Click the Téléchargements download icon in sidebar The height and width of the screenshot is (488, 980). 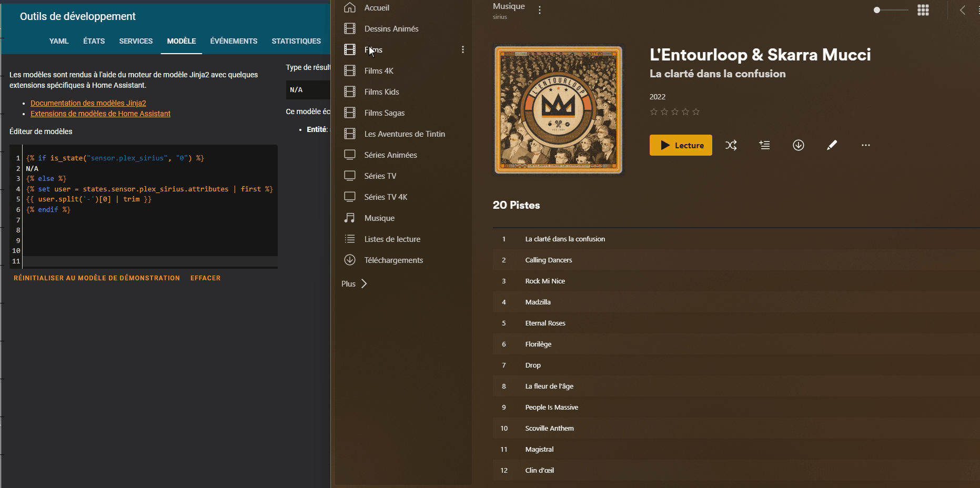350,260
